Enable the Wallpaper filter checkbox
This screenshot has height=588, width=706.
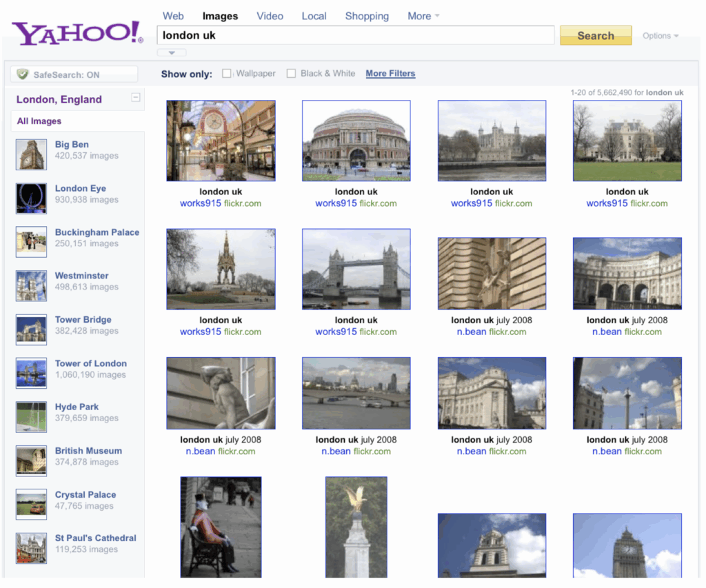coord(227,74)
